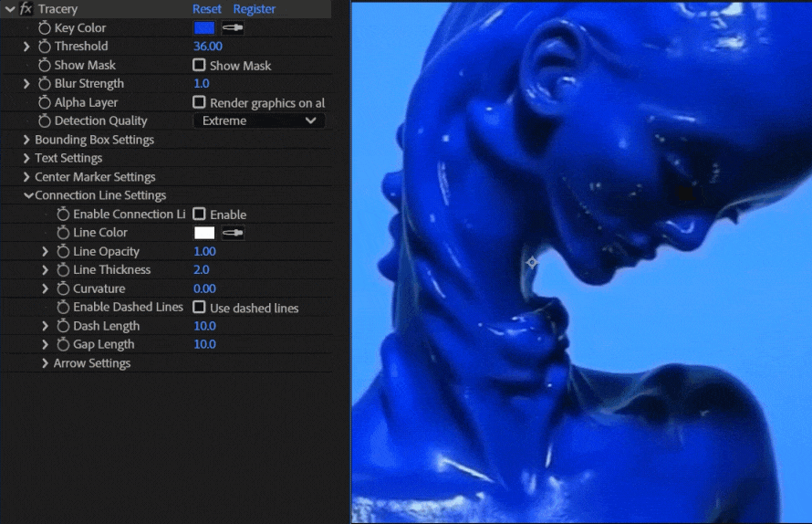The image size is (812, 524).
Task: Toggle the Detection Quality stopwatch icon
Action: pyautogui.click(x=44, y=121)
